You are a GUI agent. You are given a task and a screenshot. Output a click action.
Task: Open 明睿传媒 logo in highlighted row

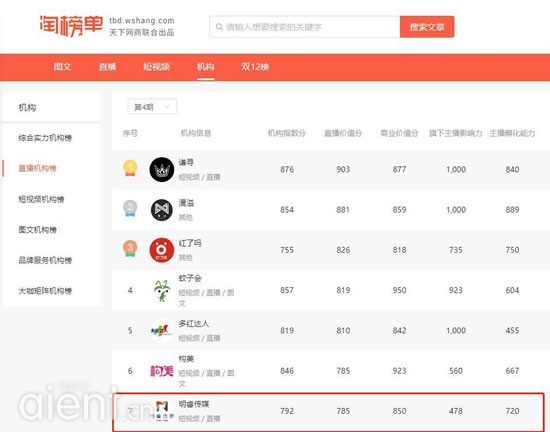pos(162,411)
